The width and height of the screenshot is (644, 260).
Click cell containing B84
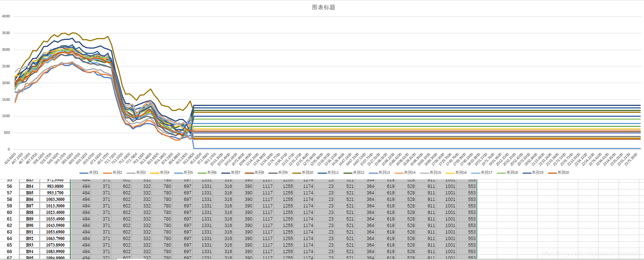(x=30, y=186)
